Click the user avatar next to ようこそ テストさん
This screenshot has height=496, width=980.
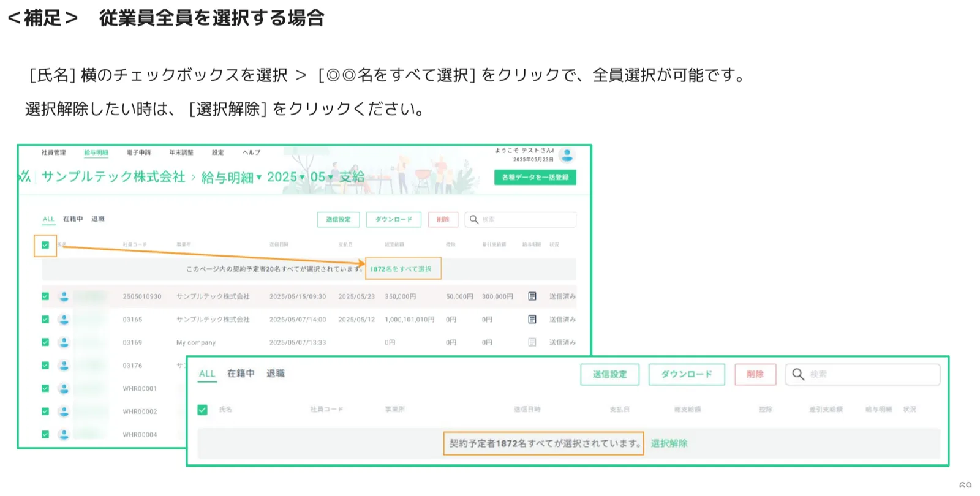(x=567, y=155)
